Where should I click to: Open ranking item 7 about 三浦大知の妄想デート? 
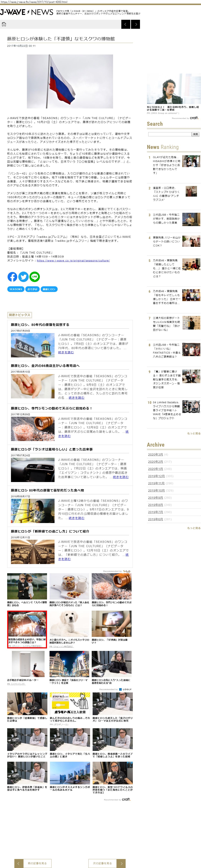[x=166, y=324]
